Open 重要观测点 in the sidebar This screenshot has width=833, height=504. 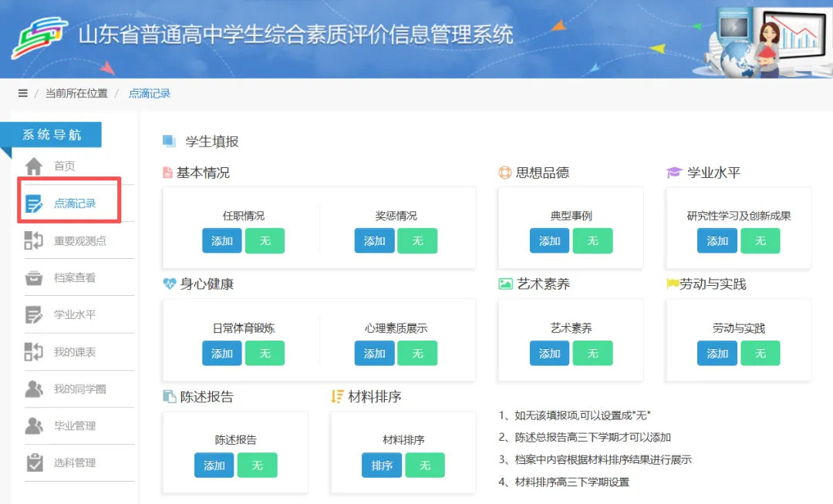click(x=79, y=241)
